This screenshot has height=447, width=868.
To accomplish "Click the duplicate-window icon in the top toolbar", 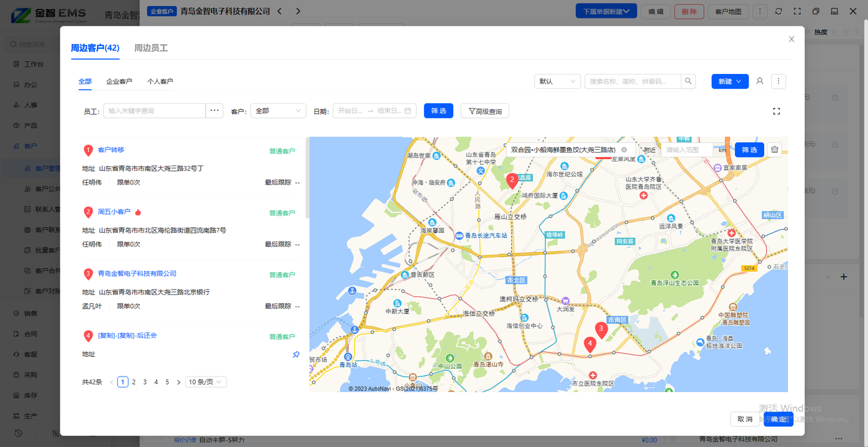I will (816, 12).
